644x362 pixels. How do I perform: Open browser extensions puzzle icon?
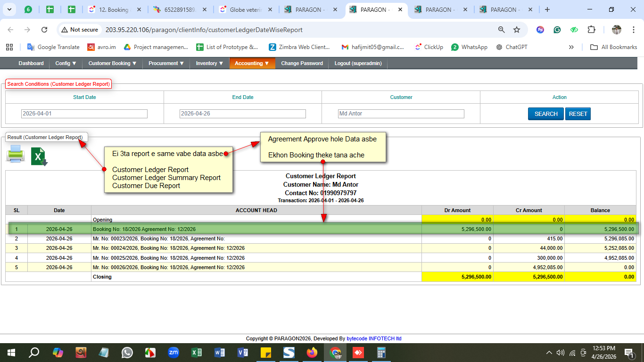(591, 30)
